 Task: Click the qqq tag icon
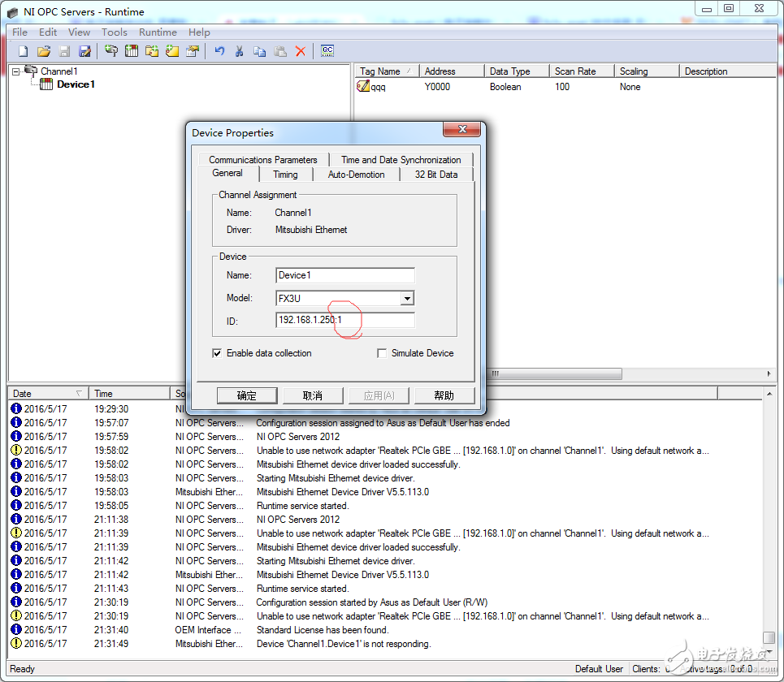(363, 86)
